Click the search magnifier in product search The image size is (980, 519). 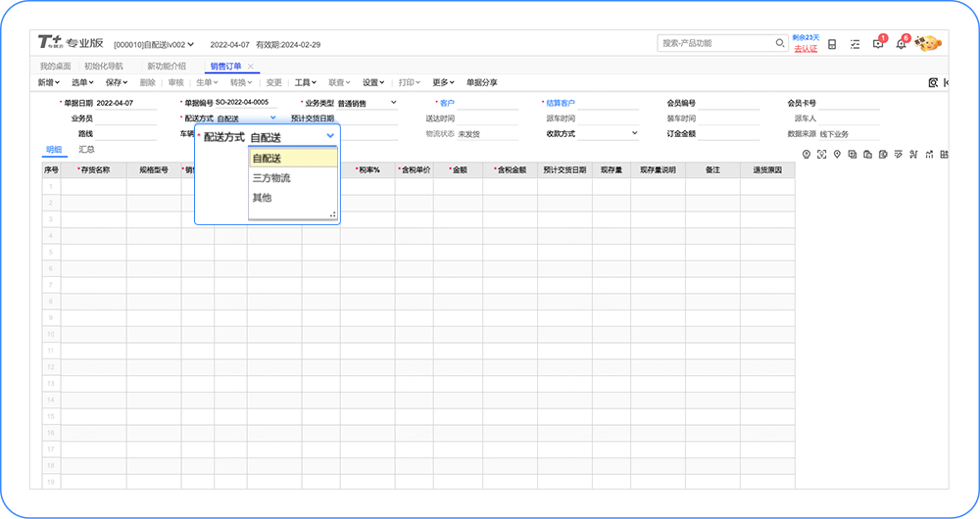pos(780,44)
